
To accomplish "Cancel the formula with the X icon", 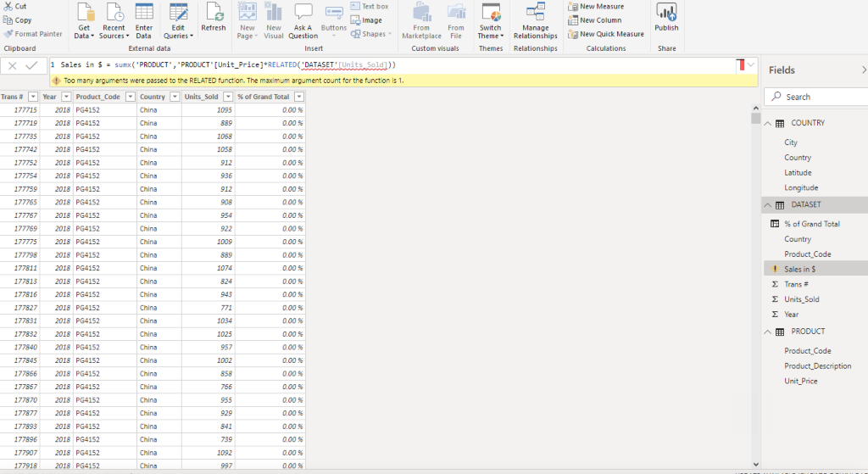I will (x=12, y=65).
